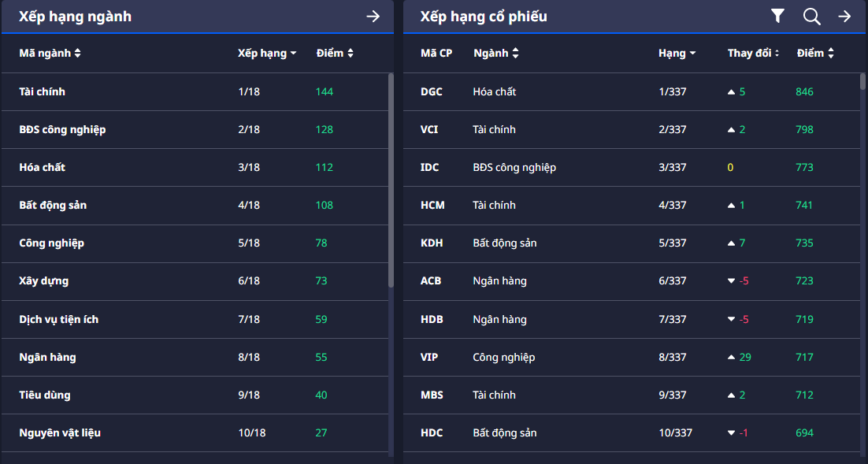Select the Ngân hàng industry row
The image size is (868, 464).
point(47,357)
